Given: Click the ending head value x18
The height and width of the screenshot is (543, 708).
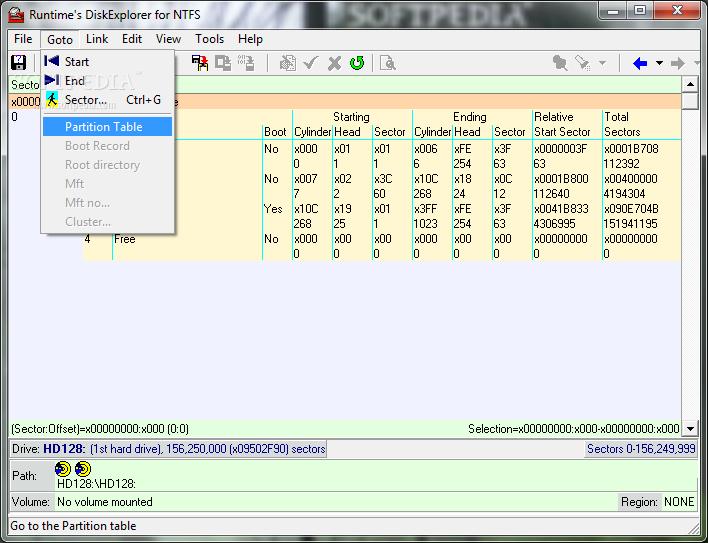Looking at the screenshot, I should [463, 179].
